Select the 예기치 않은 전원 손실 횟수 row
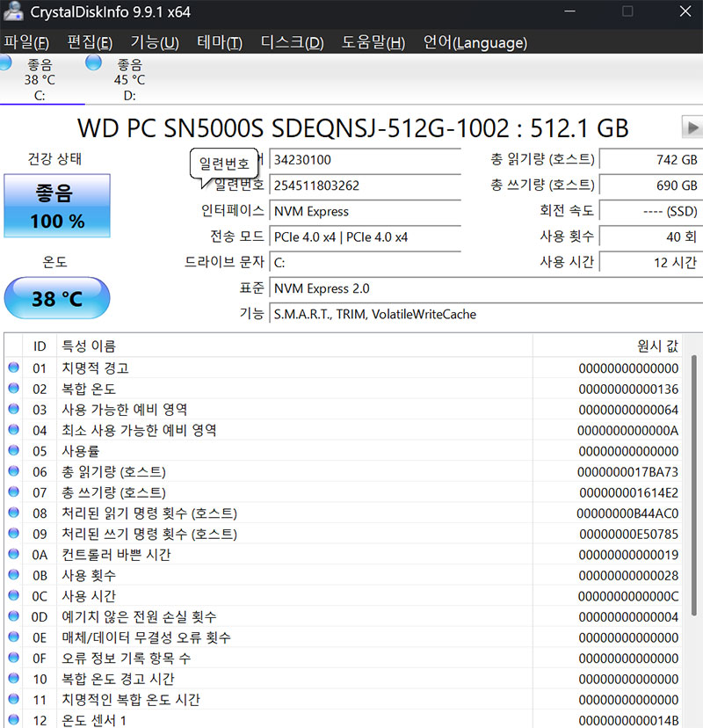The image size is (703, 728). (x=343, y=616)
